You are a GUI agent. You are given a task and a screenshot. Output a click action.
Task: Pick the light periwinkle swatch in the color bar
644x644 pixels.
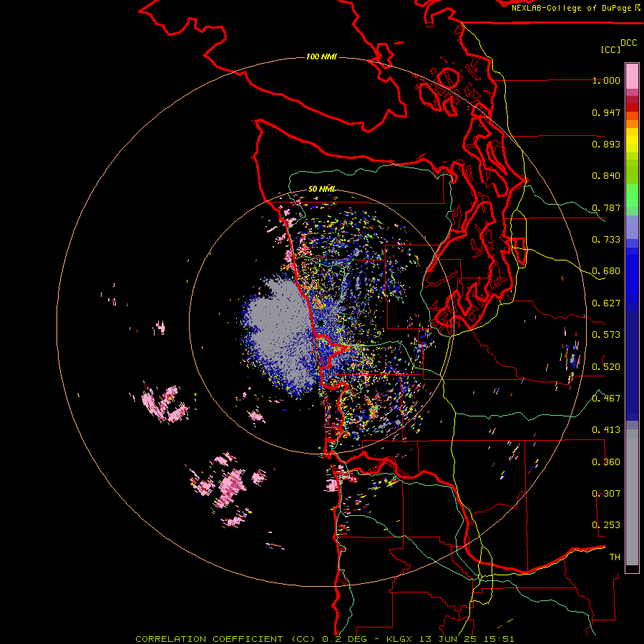[x=632, y=227]
